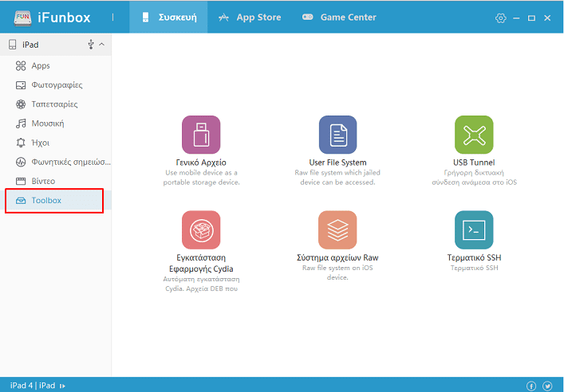Click the USB connection icon beside iPad
This screenshot has width=564, height=392.
(x=91, y=45)
